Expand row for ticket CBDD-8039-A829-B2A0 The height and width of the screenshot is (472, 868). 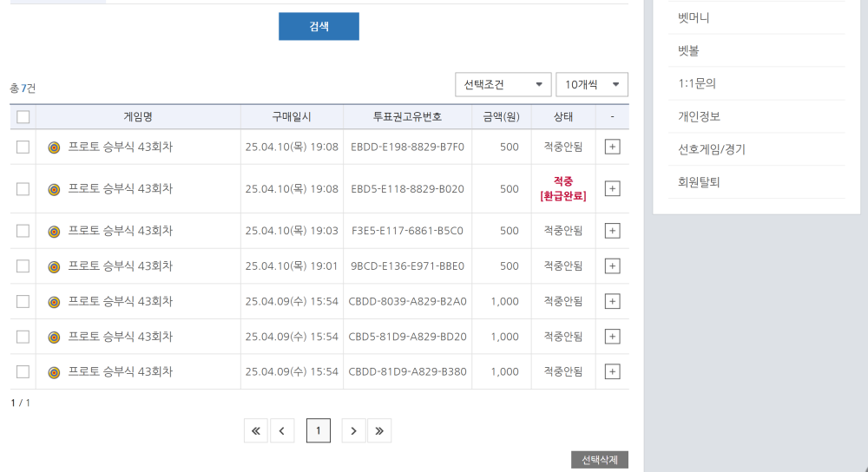click(x=612, y=301)
